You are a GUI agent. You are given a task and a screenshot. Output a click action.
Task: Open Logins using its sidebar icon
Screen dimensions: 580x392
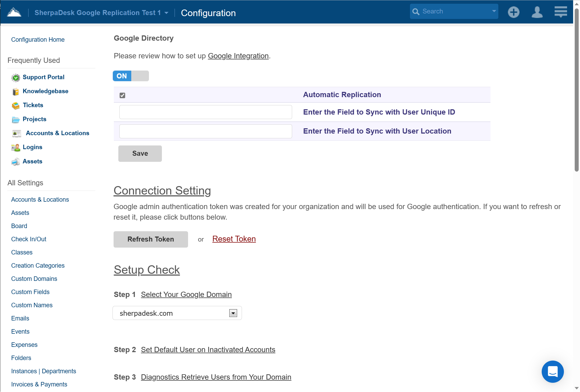[x=16, y=147]
